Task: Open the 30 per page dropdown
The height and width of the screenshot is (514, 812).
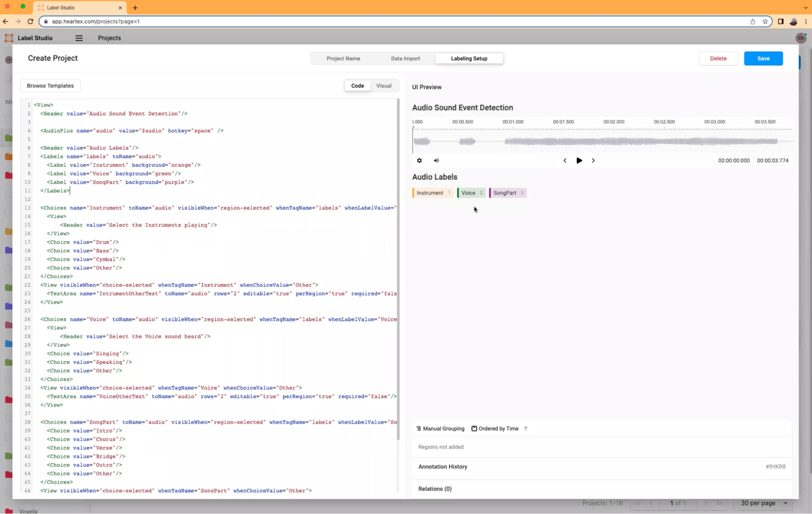Action: 764,503
